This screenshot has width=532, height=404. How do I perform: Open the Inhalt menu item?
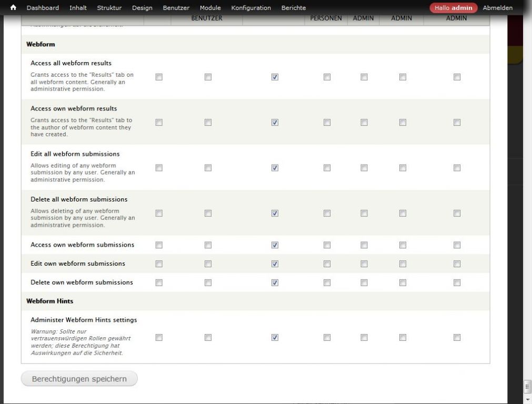point(78,8)
